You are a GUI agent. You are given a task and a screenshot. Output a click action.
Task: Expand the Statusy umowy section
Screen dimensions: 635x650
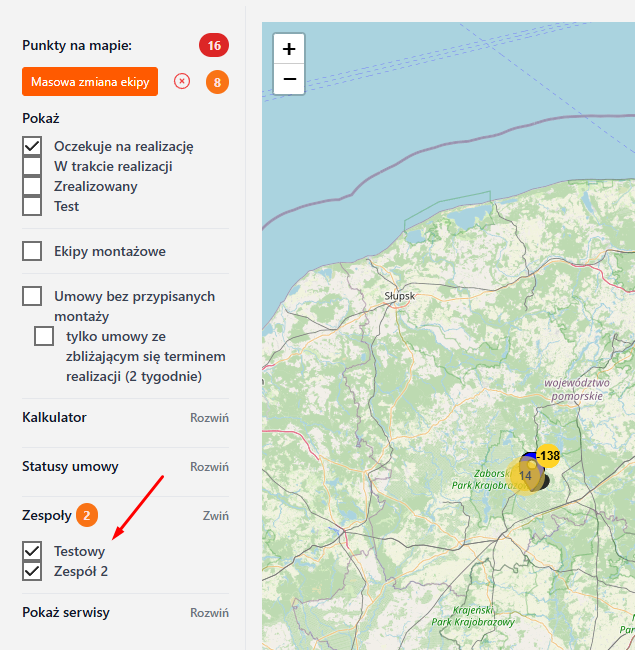click(209, 467)
